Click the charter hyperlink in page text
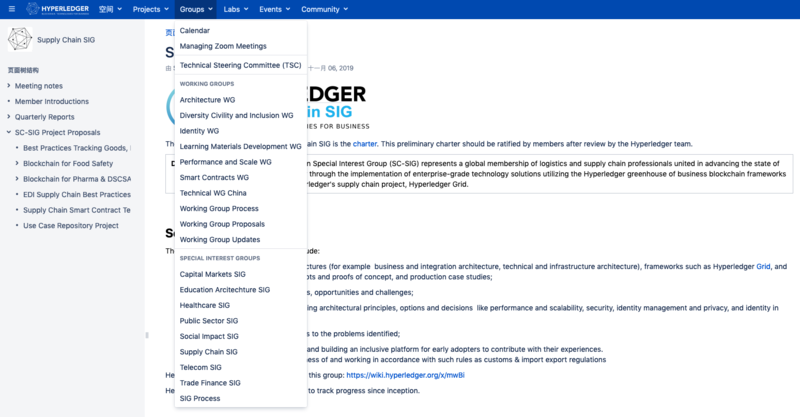Viewport: 800px width, 417px height. pyautogui.click(x=364, y=144)
